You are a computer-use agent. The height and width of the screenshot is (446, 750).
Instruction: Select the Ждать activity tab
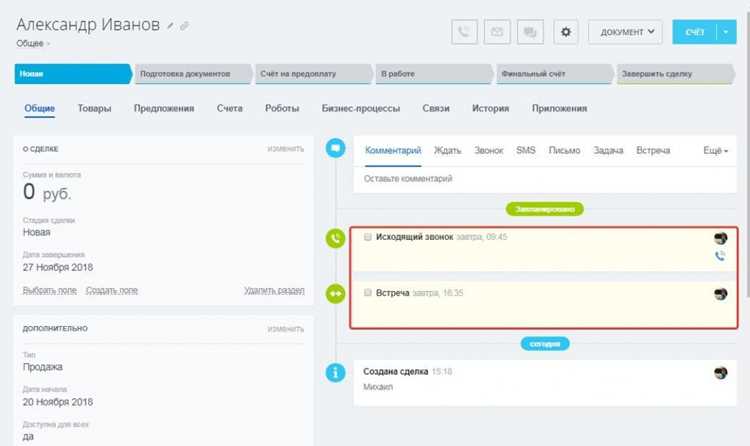[x=447, y=150]
